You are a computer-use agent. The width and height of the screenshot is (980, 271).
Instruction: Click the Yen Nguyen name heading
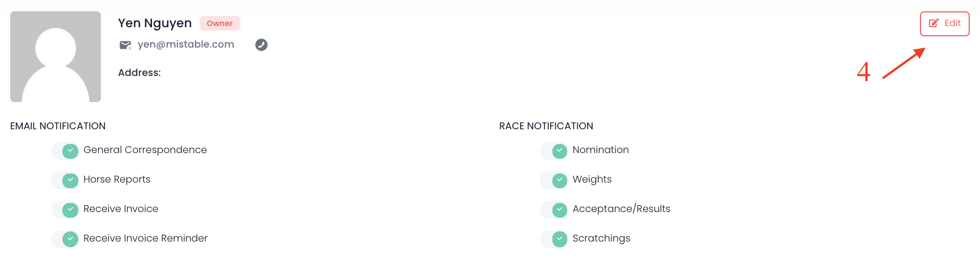tap(155, 23)
